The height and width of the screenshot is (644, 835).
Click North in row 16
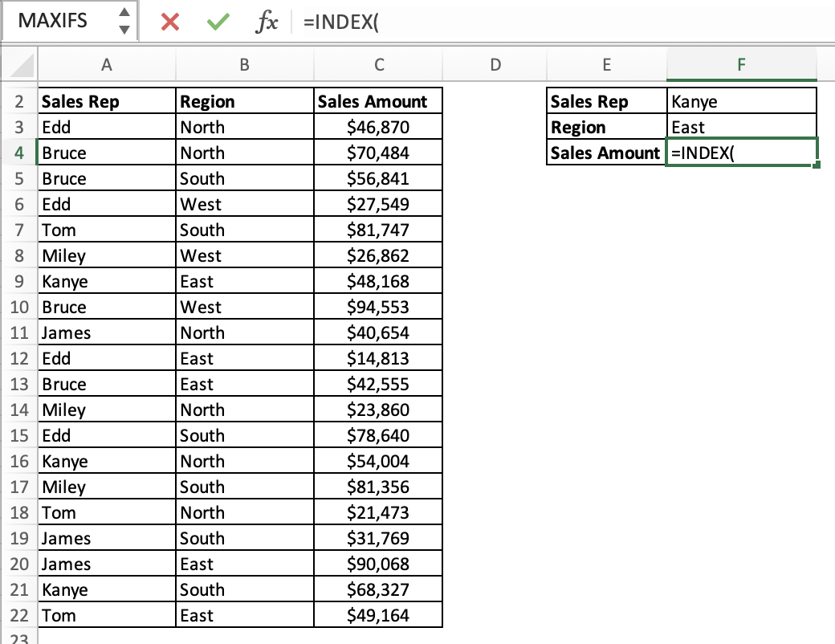click(x=245, y=461)
